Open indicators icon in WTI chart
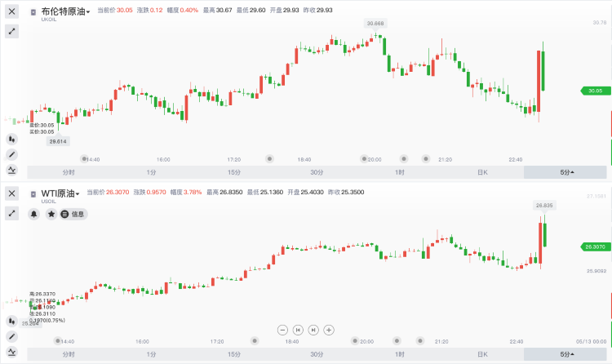612x364 pixels. pyautogui.click(x=11, y=353)
